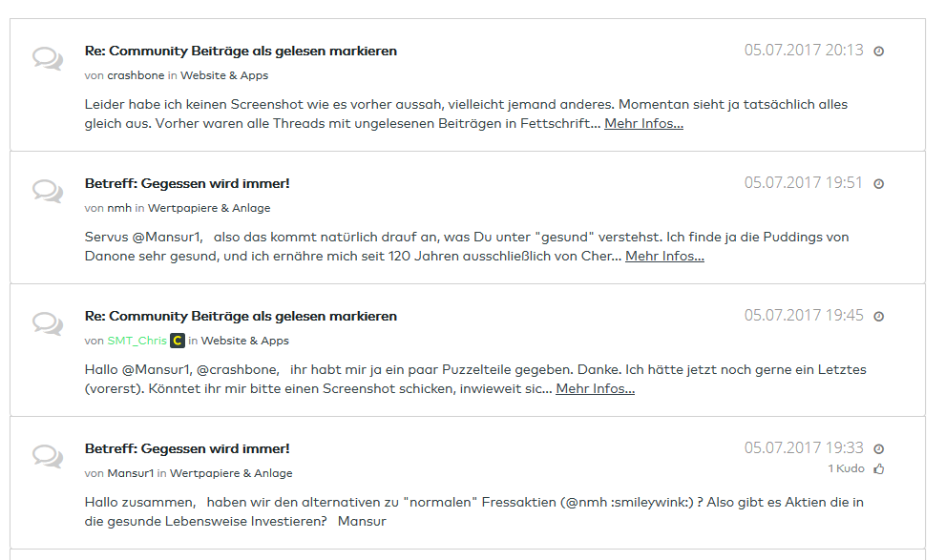Give a Kudo via the thumbs-up icon

tap(878, 468)
